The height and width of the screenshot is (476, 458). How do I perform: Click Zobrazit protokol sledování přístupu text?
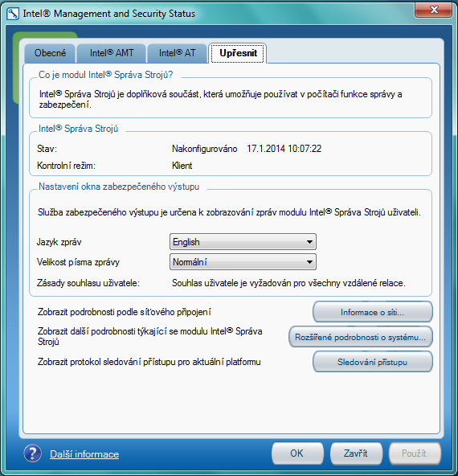point(149,362)
